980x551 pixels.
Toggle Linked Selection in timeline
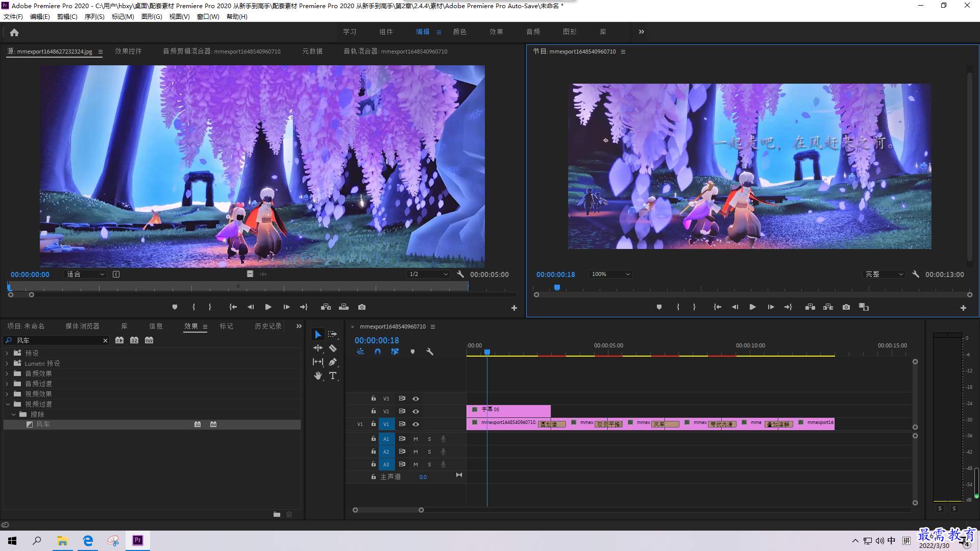[395, 352]
